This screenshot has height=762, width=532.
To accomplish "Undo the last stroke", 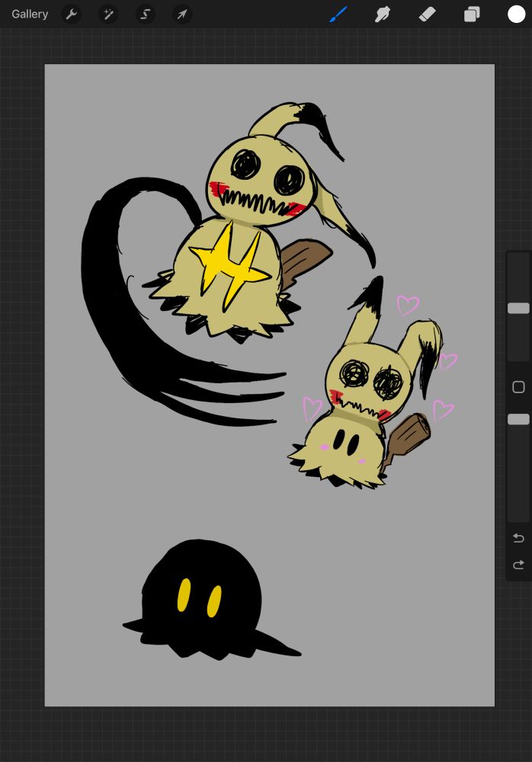I will (518, 538).
